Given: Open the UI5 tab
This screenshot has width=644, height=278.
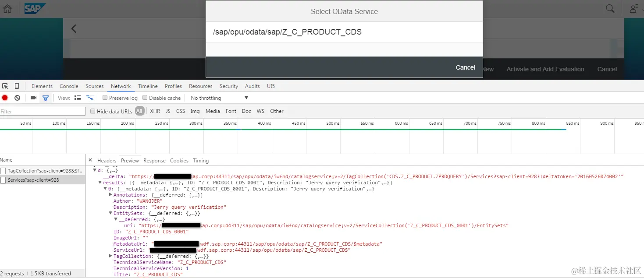Looking at the screenshot, I should [271, 86].
